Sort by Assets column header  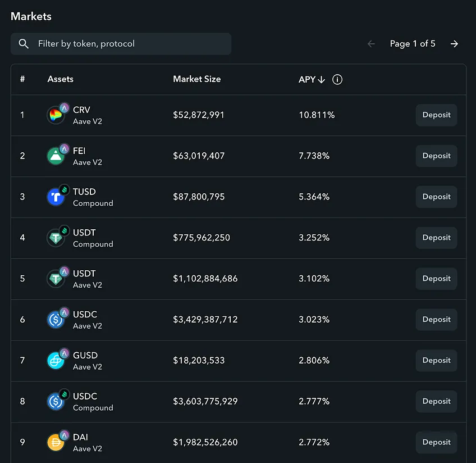(x=61, y=79)
